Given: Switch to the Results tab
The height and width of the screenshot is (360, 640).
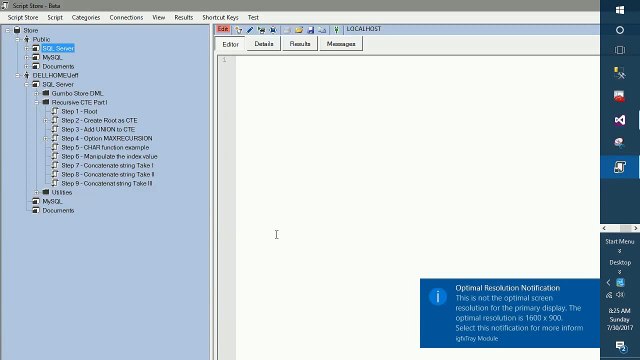Looking at the screenshot, I should pos(300,44).
